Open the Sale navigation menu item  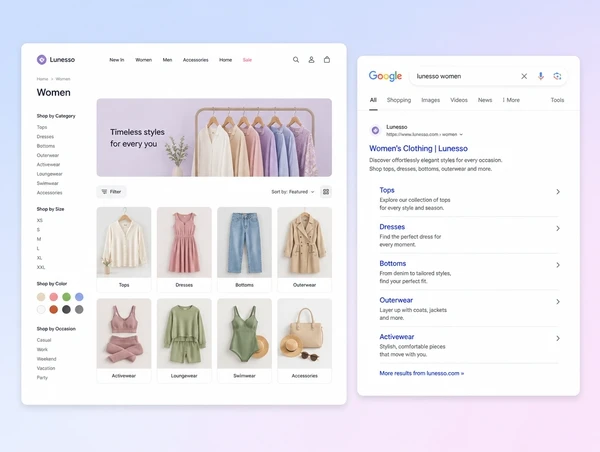[x=247, y=60]
